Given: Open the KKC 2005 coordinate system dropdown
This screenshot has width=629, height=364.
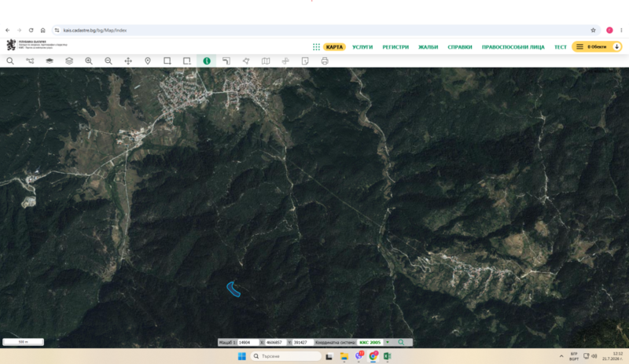Looking at the screenshot, I should (374, 342).
